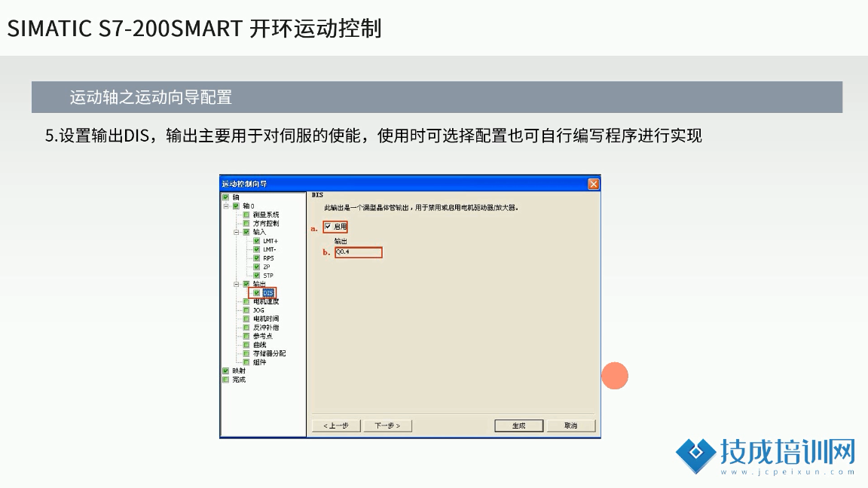Toggle the 启用 checkbox
The height and width of the screenshot is (488, 868).
[328, 226]
